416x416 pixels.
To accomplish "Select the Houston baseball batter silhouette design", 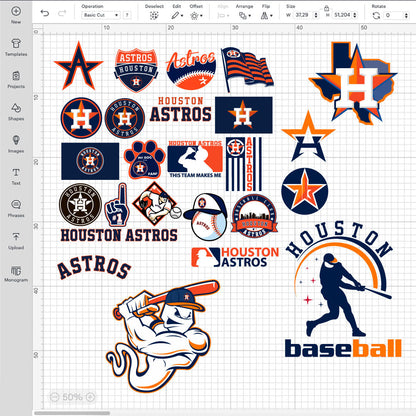I will 343,290.
